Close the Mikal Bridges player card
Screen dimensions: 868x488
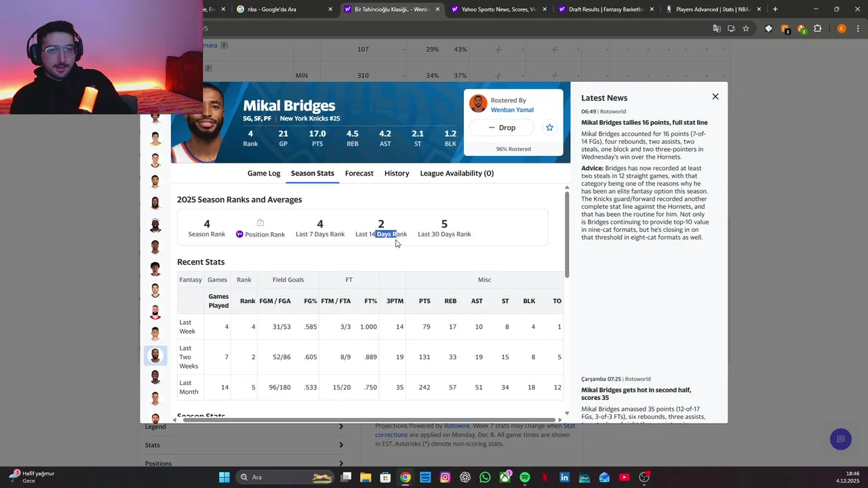click(x=715, y=97)
